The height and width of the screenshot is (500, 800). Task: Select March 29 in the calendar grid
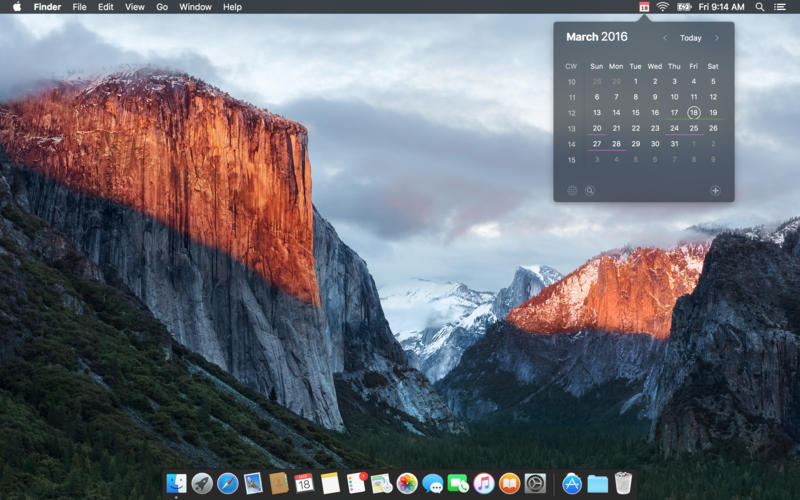(635, 144)
